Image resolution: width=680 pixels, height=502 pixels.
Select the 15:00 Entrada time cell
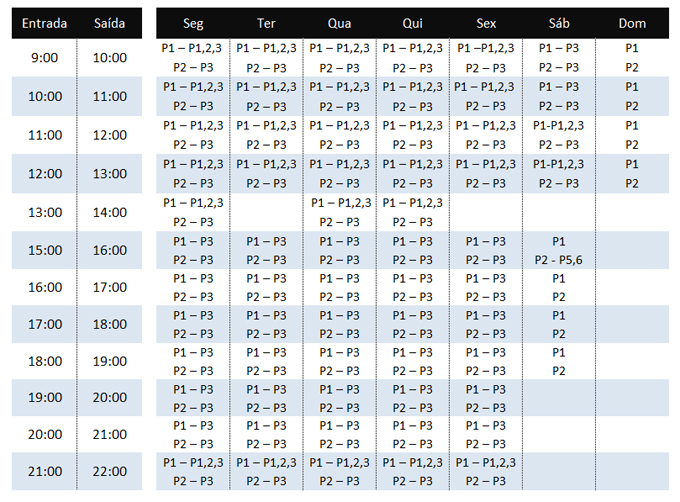point(44,250)
